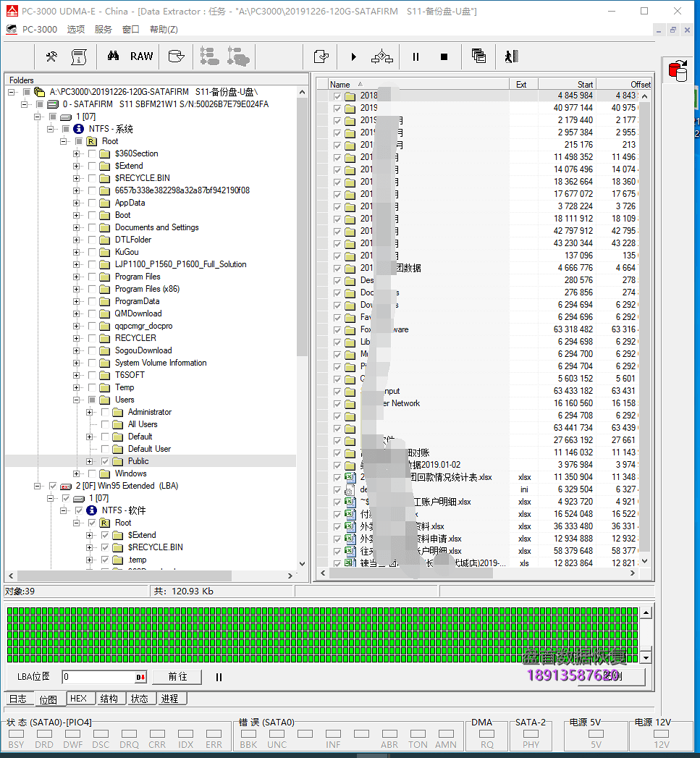The height and width of the screenshot is (758, 700).
Task: Check the Program Files (x86) checkbox
Action: [92, 289]
